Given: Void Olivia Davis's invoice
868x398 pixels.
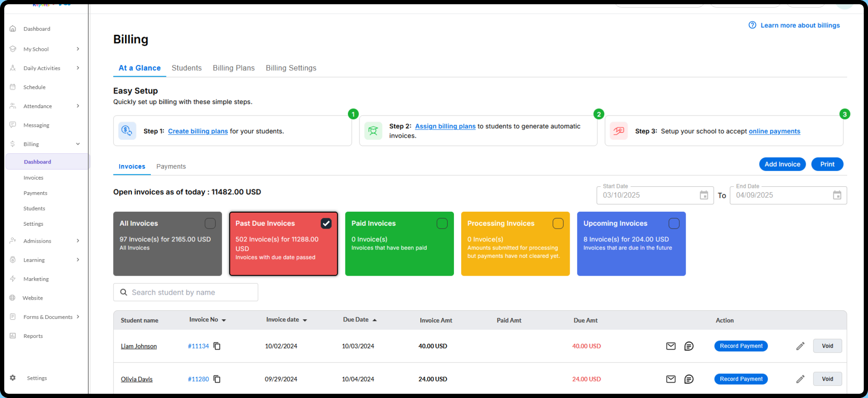Looking at the screenshot, I should tap(827, 379).
